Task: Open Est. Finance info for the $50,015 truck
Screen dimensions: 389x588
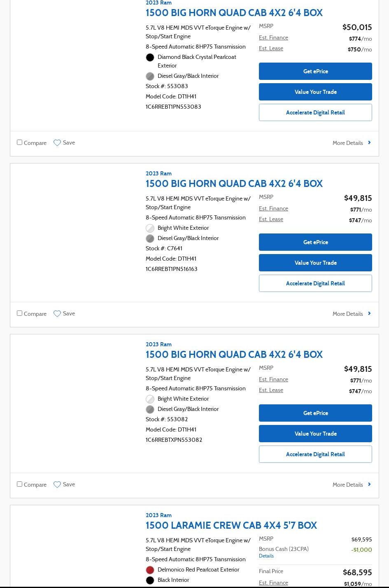Action: (x=273, y=38)
